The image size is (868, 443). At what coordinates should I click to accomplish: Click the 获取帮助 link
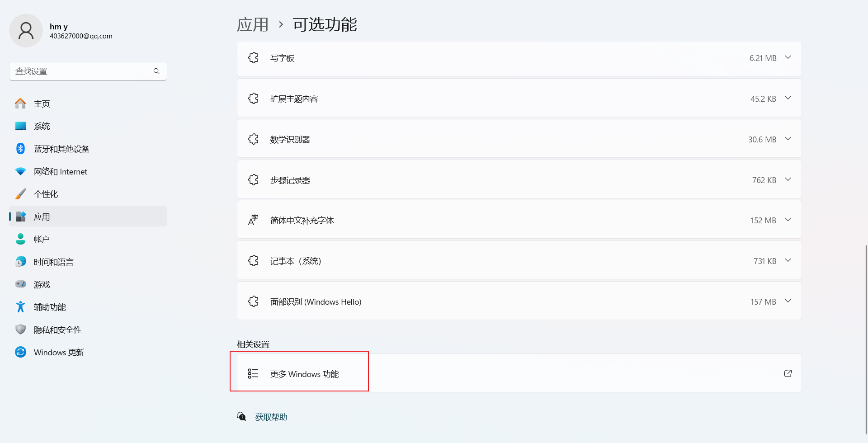(271, 417)
